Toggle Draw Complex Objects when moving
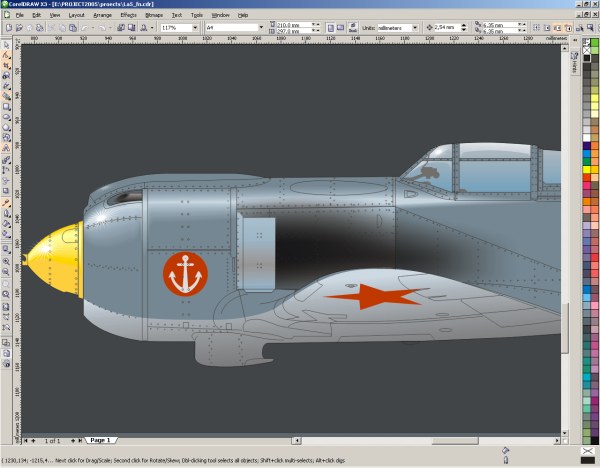Image resolution: width=600 pixels, height=468 pixels. (x=580, y=28)
